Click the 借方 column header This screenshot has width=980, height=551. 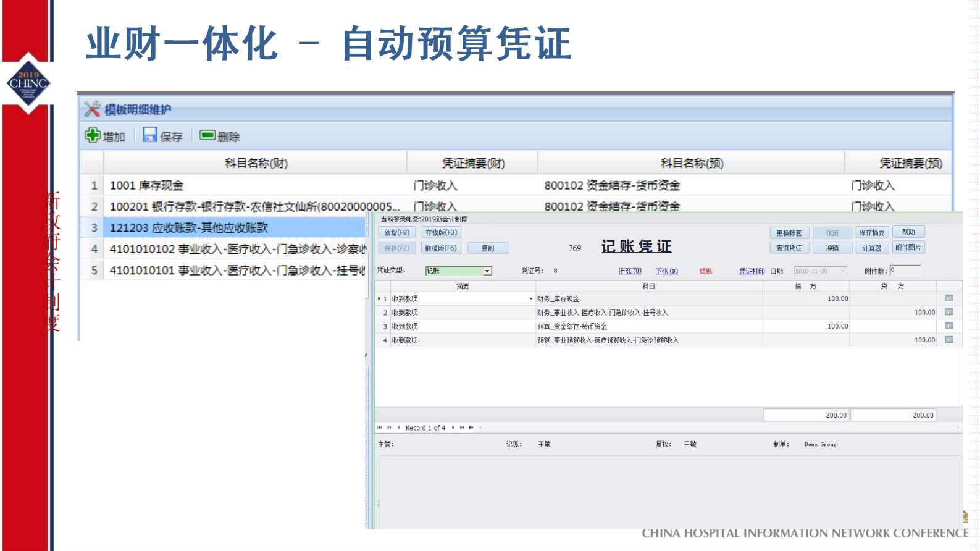coord(806,286)
